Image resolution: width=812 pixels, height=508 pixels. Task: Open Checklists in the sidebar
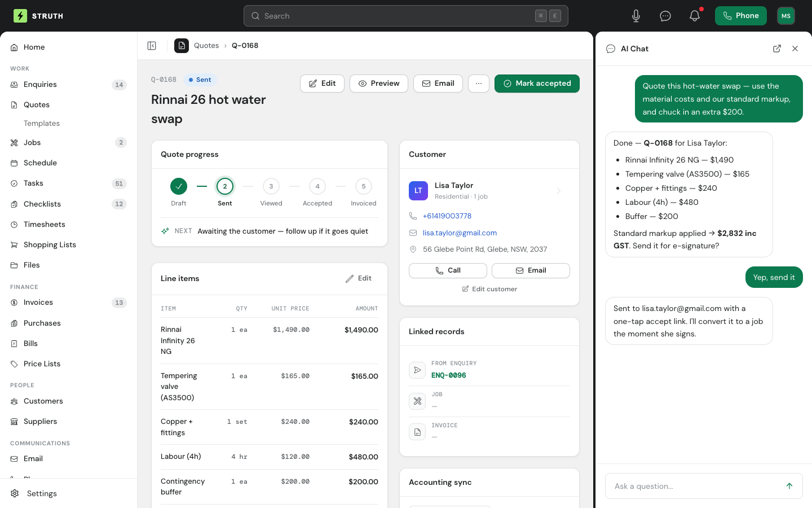click(68, 204)
